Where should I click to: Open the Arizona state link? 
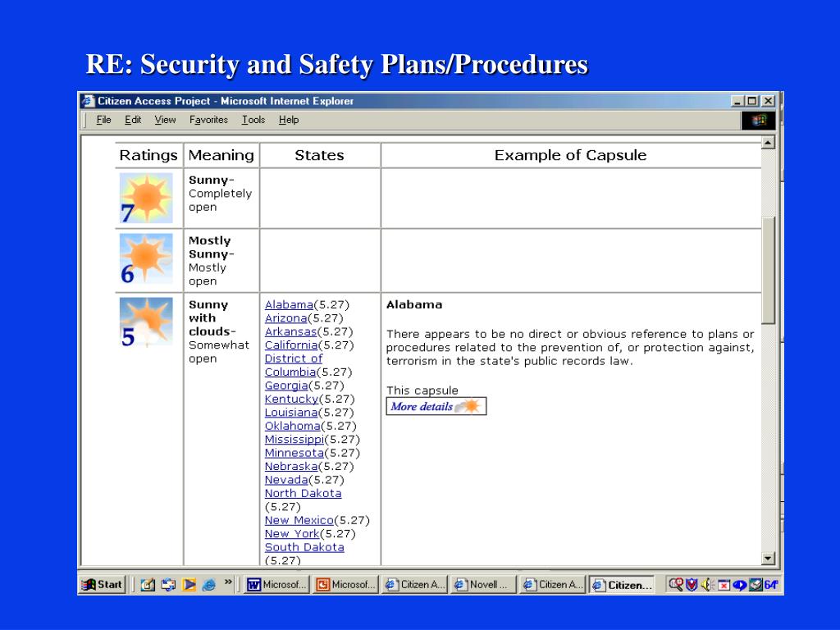coord(285,317)
